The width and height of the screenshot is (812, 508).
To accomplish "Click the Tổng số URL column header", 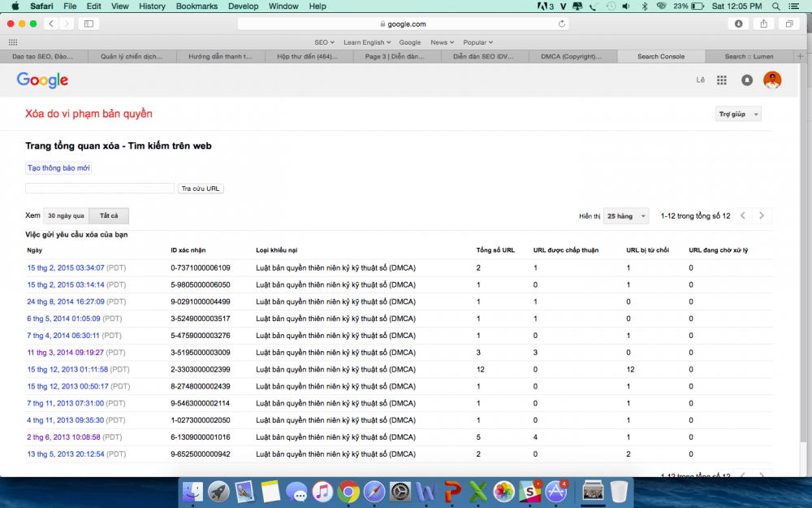I will (x=495, y=250).
